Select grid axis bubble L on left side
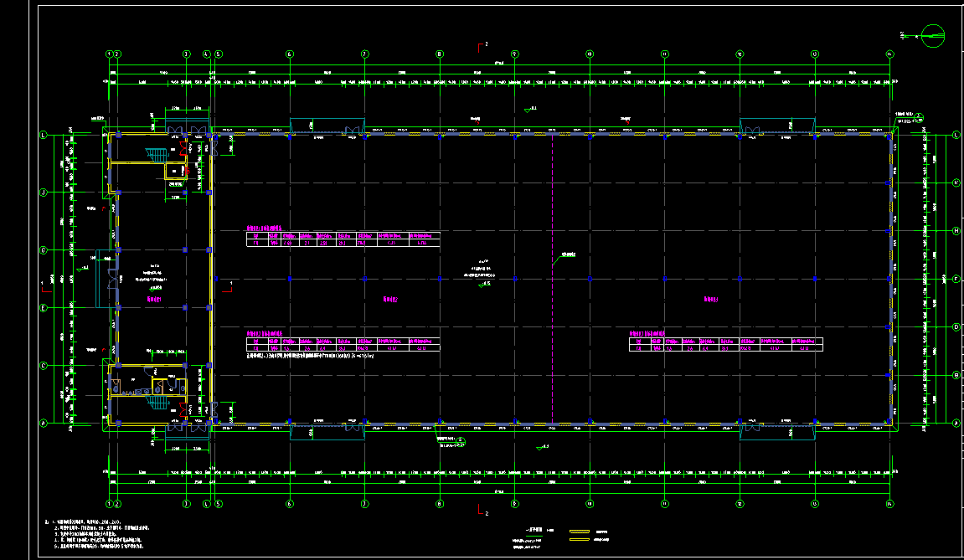Viewport: 964px width, 560px height. point(44,135)
